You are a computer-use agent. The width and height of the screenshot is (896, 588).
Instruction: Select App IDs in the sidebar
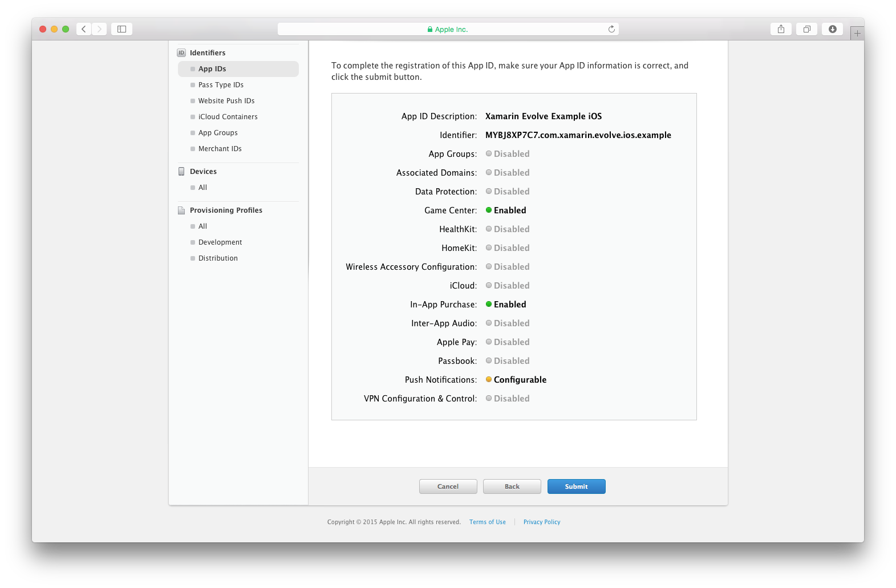tap(238, 69)
